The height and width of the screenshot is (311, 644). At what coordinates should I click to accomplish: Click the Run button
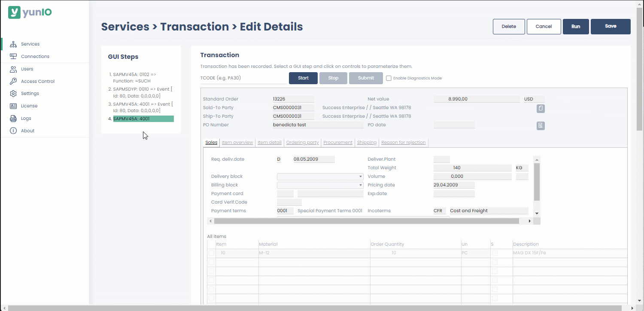click(x=576, y=26)
